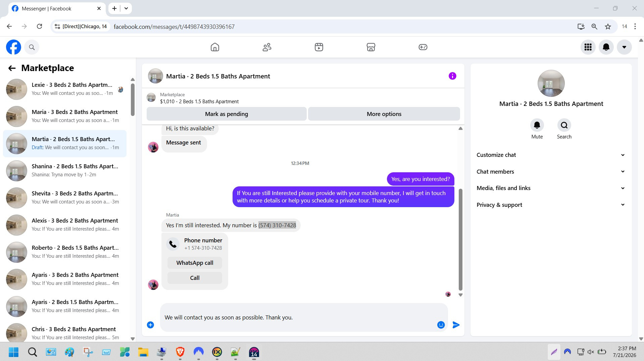The height and width of the screenshot is (361, 644).
Task: Open the Facebook menu grid icon
Action: tap(588, 47)
